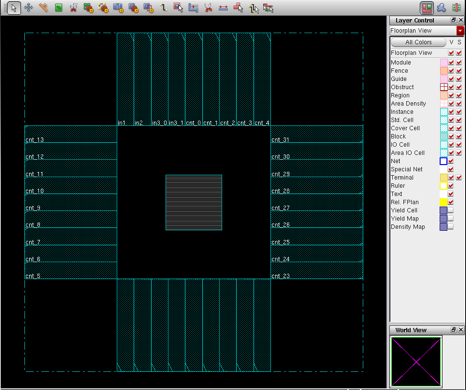Open the view selector red dropdown arrow
This screenshot has height=391, width=467.
pos(460,31)
